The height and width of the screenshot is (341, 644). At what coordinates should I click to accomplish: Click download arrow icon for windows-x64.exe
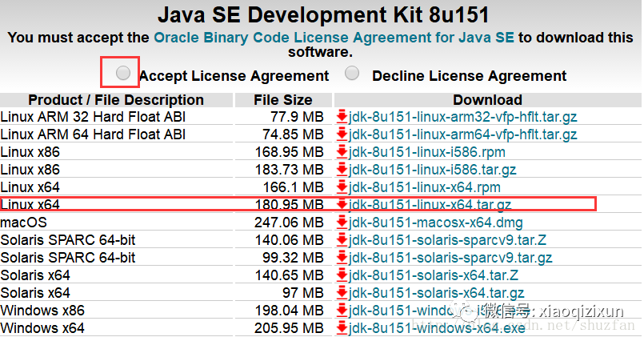(x=342, y=328)
